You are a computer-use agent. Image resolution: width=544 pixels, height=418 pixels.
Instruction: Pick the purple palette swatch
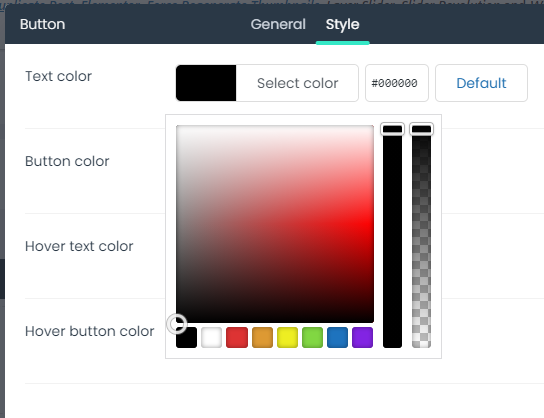coord(363,337)
